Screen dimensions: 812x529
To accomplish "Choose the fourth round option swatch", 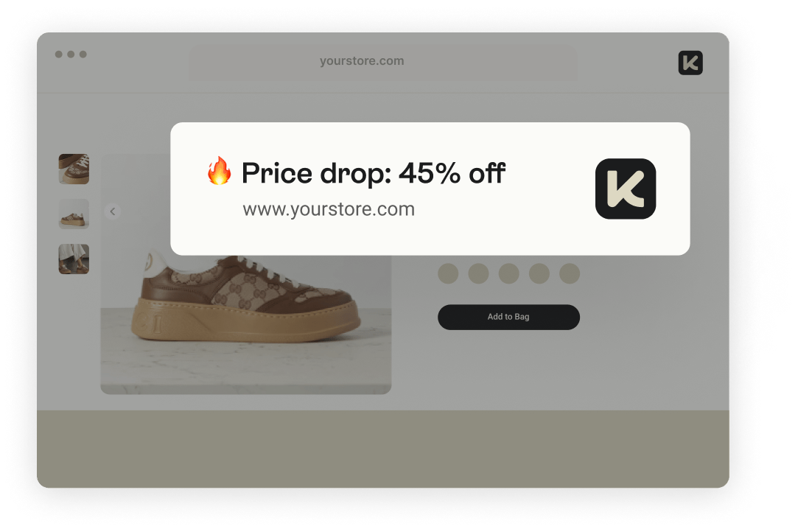I will pyautogui.click(x=539, y=273).
